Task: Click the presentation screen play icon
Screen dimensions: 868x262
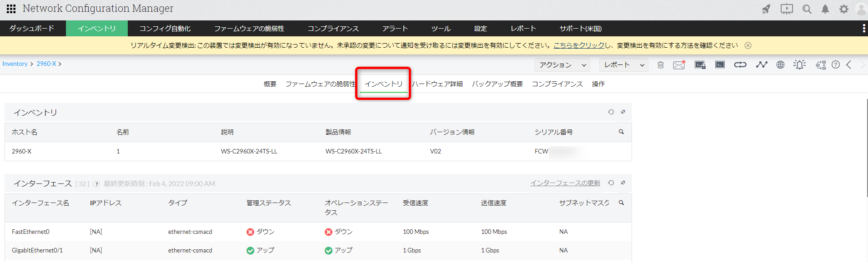Action: (787, 9)
